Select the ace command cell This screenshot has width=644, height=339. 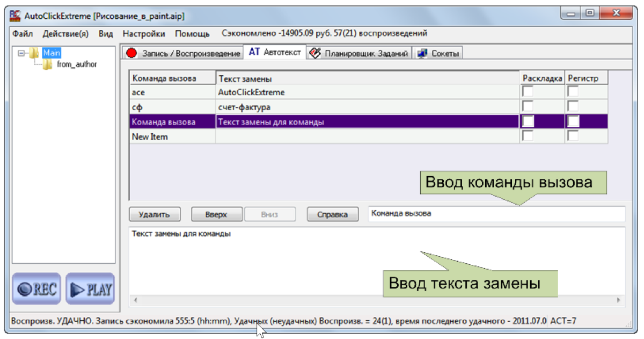(x=172, y=92)
